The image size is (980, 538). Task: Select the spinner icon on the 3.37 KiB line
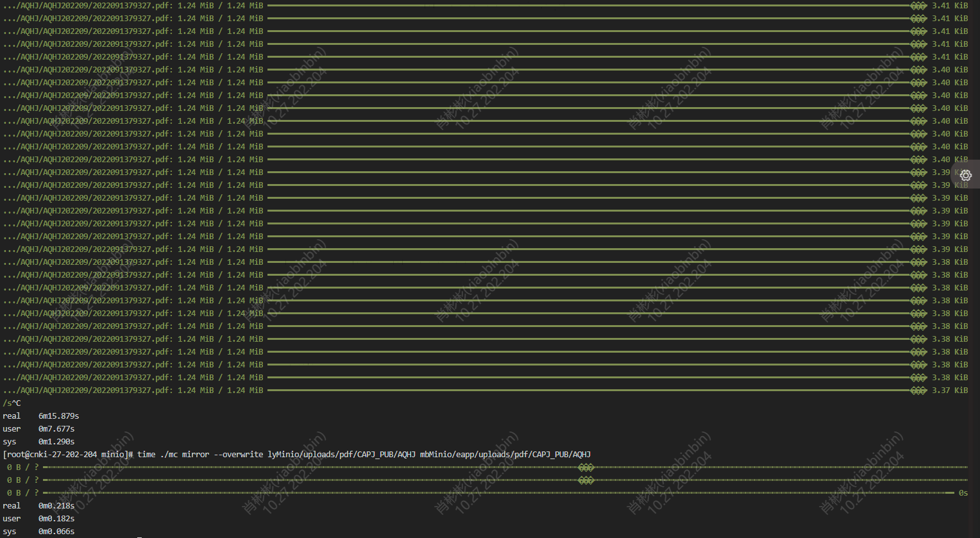point(918,390)
